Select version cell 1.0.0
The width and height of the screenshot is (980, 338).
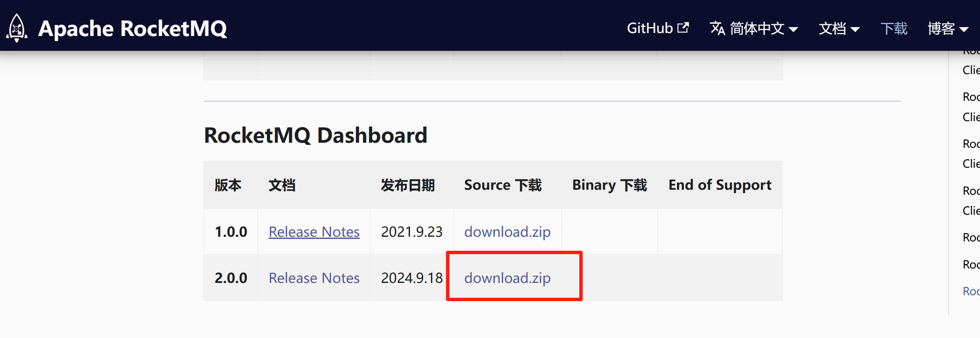pos(231,232)
